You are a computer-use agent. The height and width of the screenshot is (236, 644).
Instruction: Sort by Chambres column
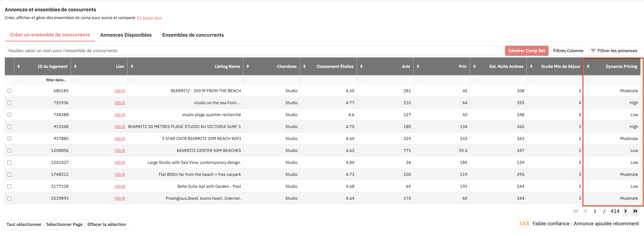(248, 66)
